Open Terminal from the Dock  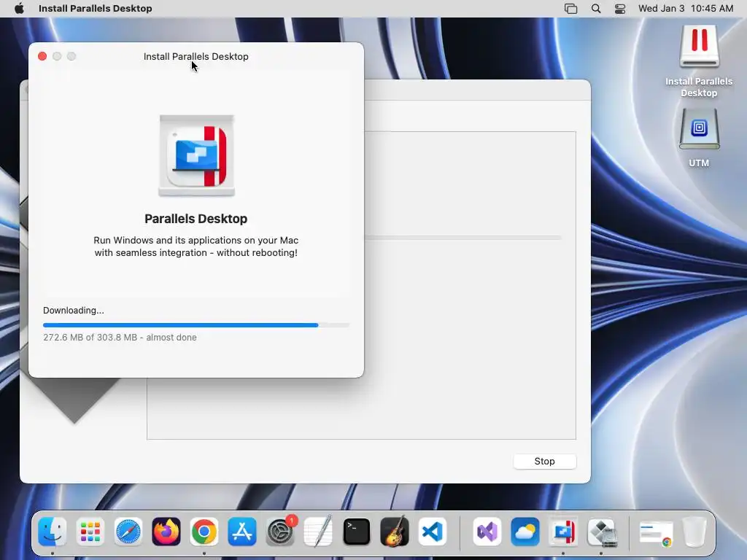[356, 532]
